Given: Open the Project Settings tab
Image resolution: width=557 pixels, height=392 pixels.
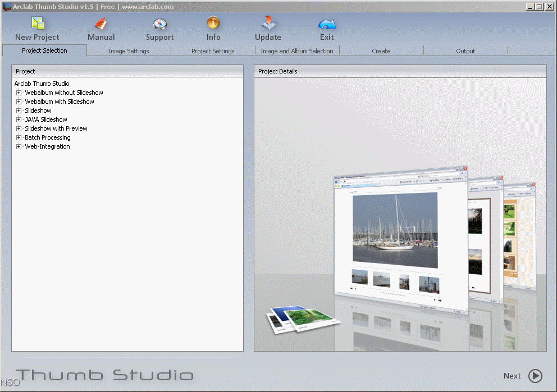Looking at the screenshot, I should [x=213, y=51].
